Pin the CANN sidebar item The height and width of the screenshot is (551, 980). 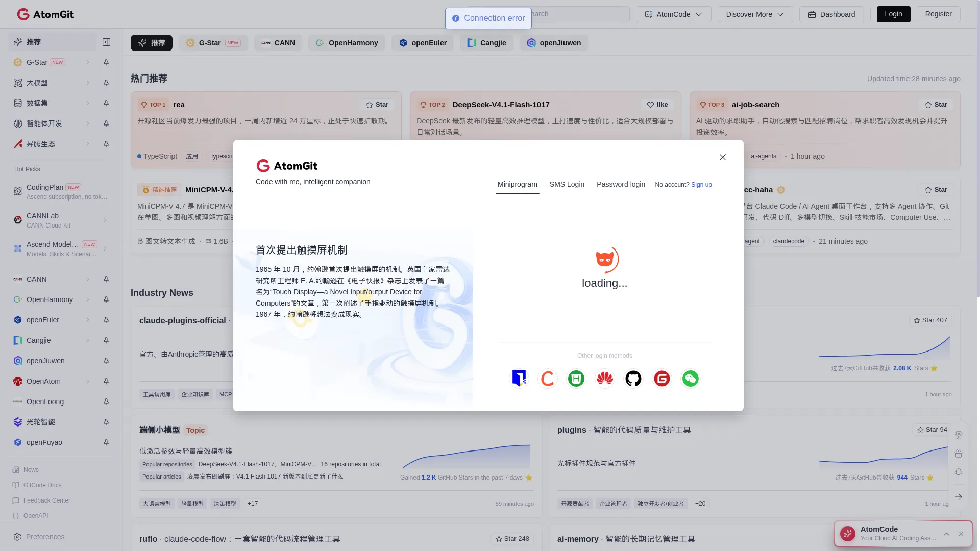tap(106, 279)
